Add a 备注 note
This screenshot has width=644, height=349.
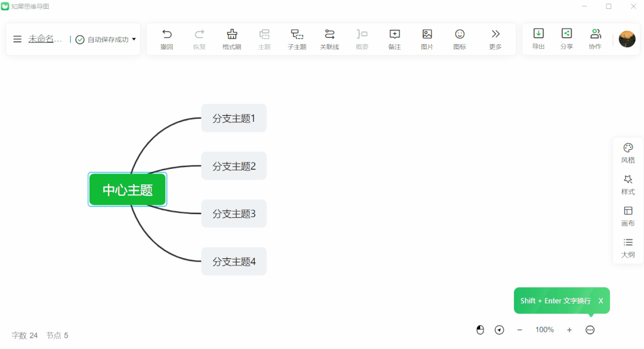[394, 39]
